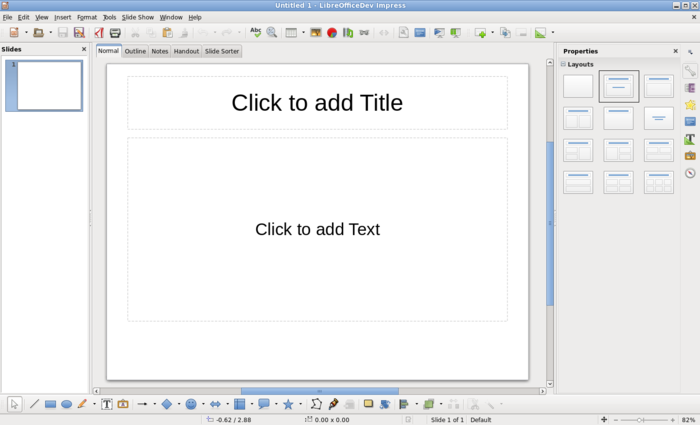Click the Insert new slide icon
Viewport: 700px width, 425px height.
pyautogui.click(x=480, y=33)
